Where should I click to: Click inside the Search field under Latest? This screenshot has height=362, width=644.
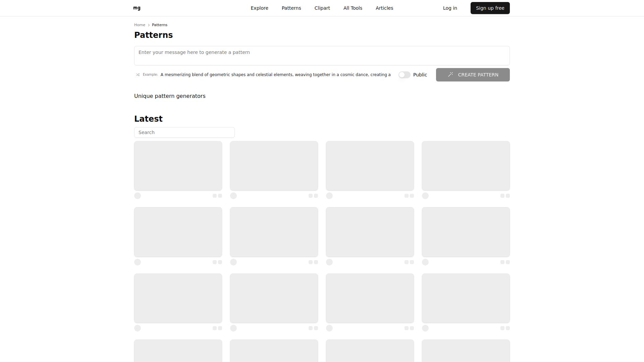click(x=184, y=132)
